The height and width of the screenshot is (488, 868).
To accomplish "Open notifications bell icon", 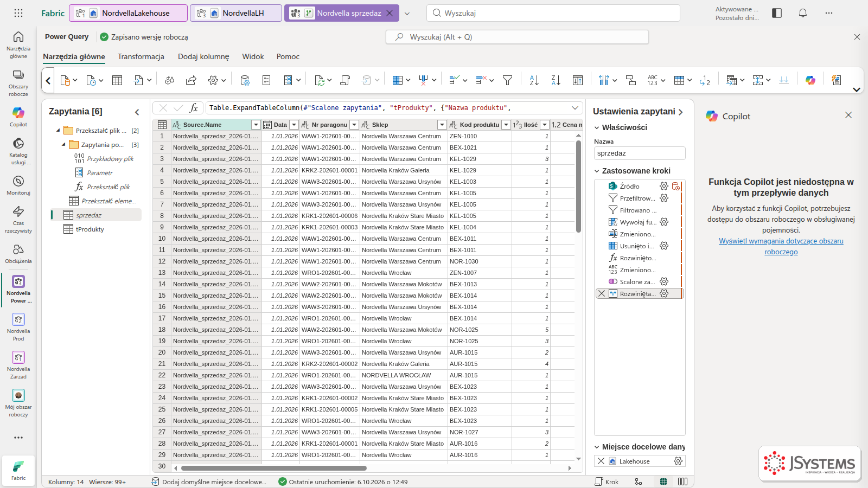I will (803, 13).
